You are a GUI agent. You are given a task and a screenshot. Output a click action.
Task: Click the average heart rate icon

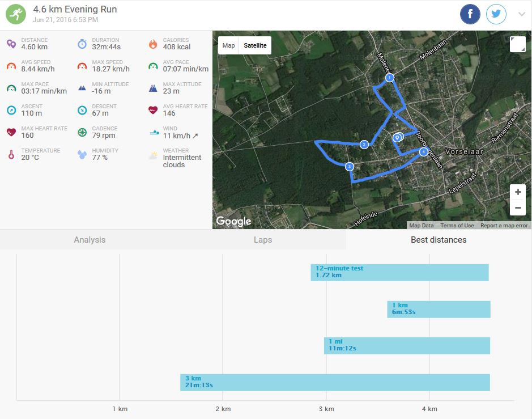pos(153,110)
